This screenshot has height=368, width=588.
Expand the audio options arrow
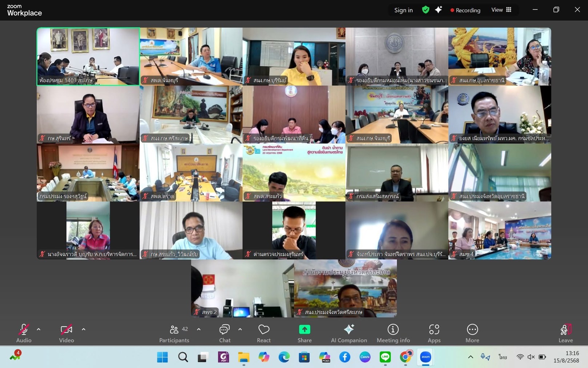click(x=39, y=329)
